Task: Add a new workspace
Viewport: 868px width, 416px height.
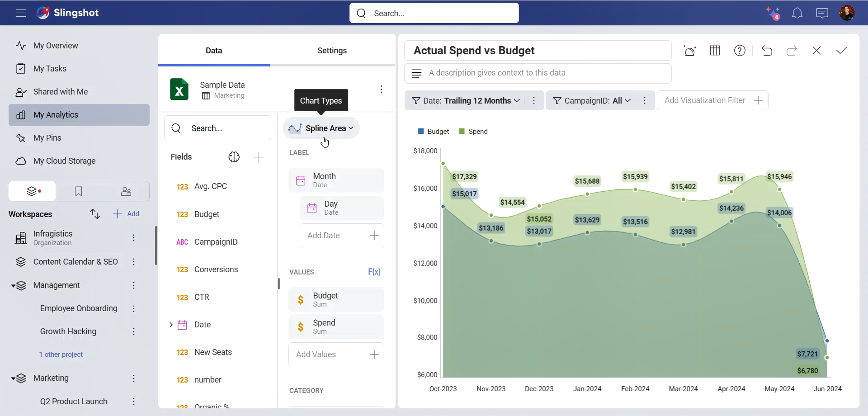Action: [126, 214]
